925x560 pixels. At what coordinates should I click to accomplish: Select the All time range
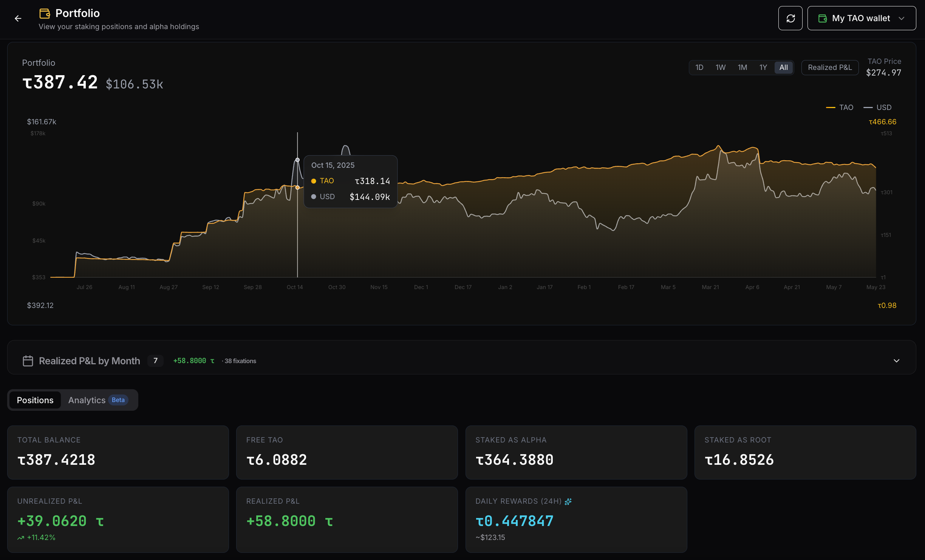pyautogui.click(x=784, y=68)
